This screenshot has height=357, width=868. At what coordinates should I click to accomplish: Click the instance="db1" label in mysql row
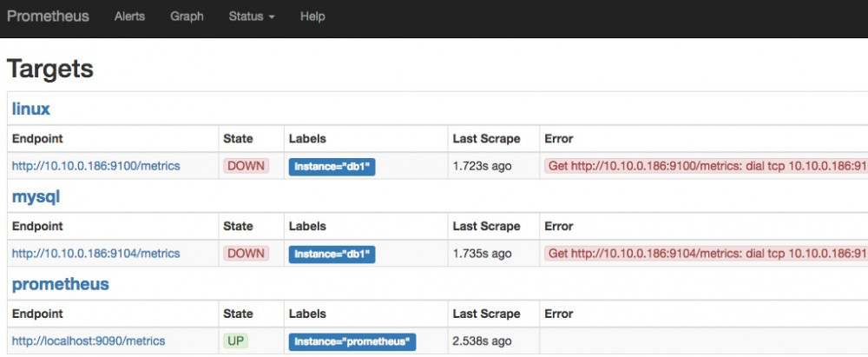click(x=332, y=255)
